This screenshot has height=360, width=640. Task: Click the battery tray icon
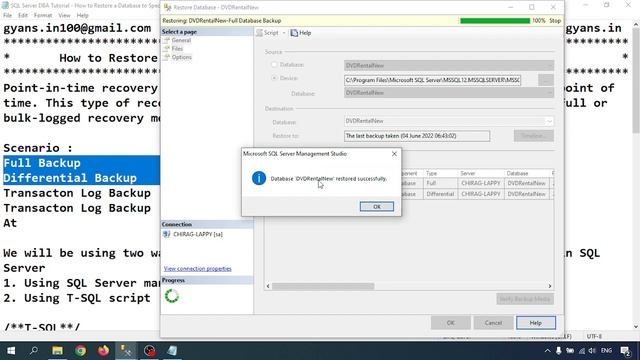pyautogui.click(x=570, y=351)
